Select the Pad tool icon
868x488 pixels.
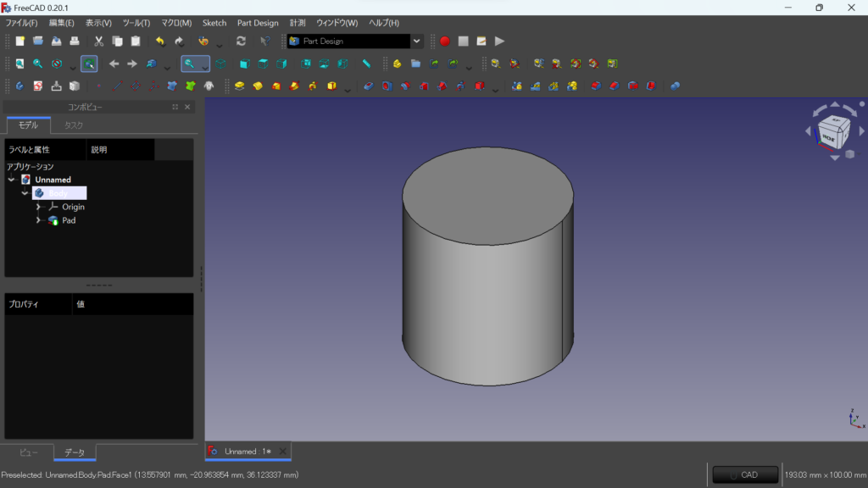(x=240, y=86)
